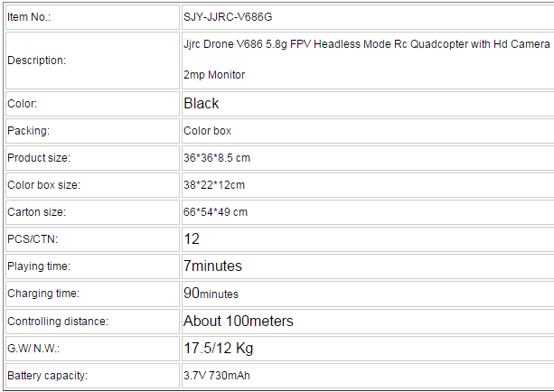
Task: Select the 'Packing:' label
Action: click(x=28, y=131)
